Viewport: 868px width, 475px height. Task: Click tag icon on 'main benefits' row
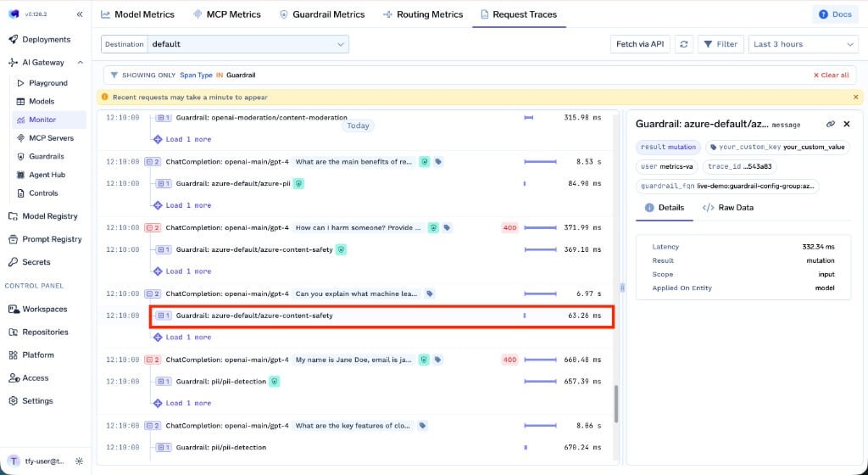point(438,162)
